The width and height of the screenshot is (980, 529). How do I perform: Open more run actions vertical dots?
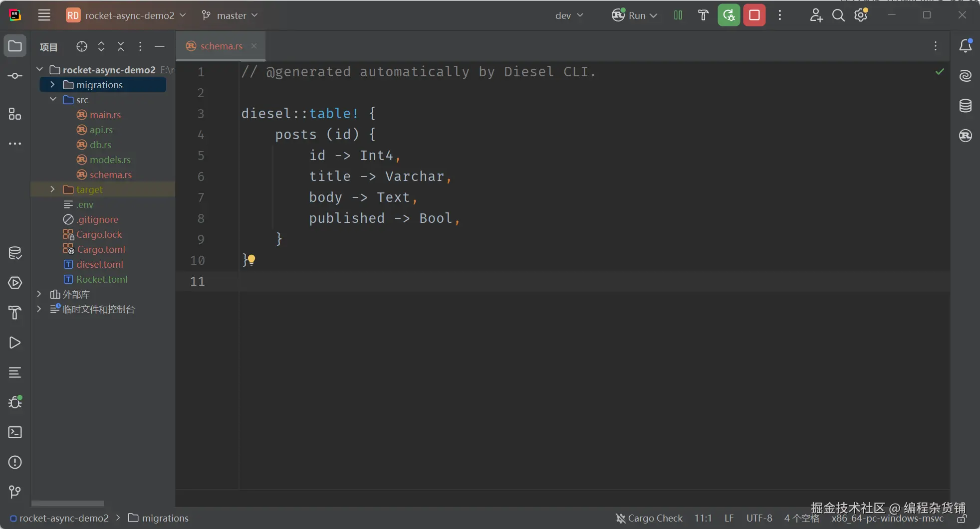[x=780, y=15]
